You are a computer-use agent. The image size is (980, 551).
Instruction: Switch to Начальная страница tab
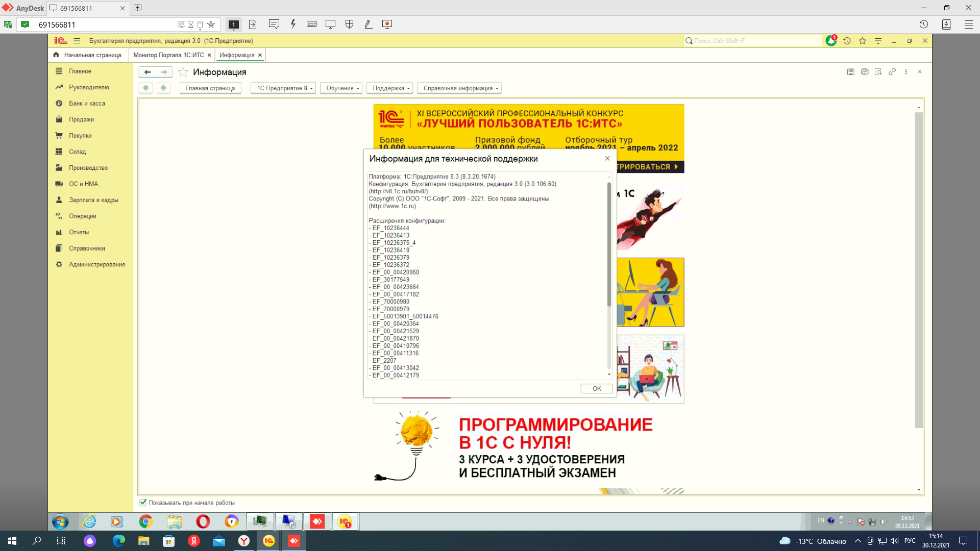pos(88,55)
